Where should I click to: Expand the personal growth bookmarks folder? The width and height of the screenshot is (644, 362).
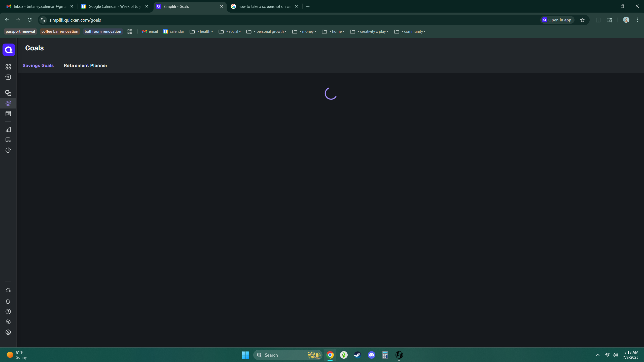click(x=266, y=31)
